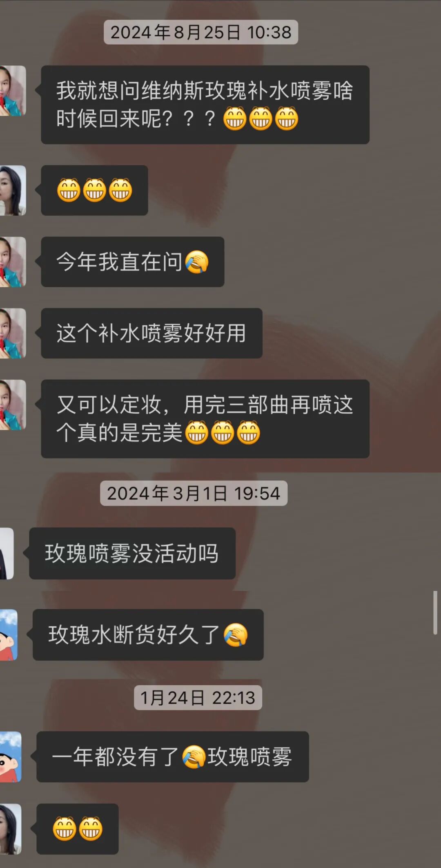Tap avatar beside 又可以定妆 message
Screen dimensions: 441x868
point(13,405)
